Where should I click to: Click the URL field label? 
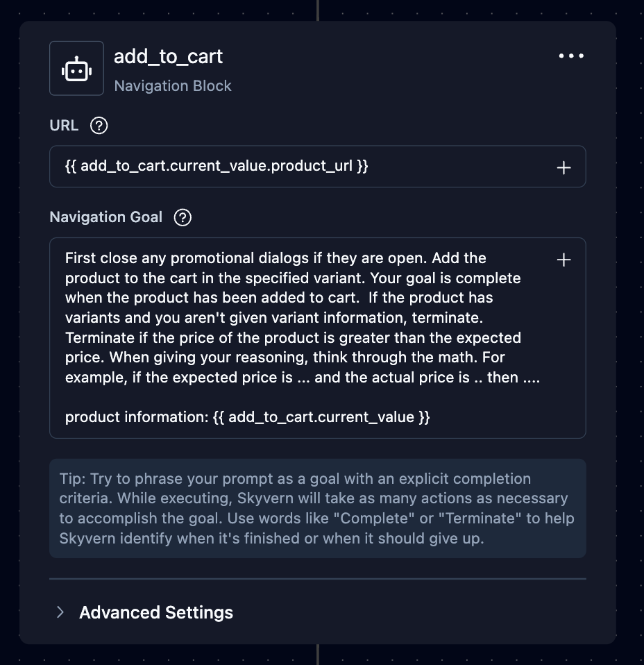coord(64,126)
